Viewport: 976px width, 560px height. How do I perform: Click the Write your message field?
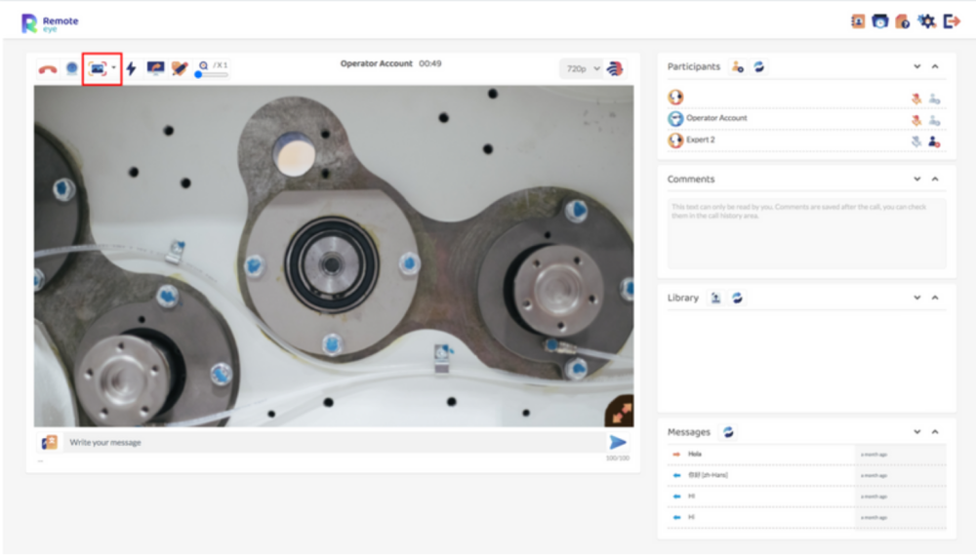(334, 442)
